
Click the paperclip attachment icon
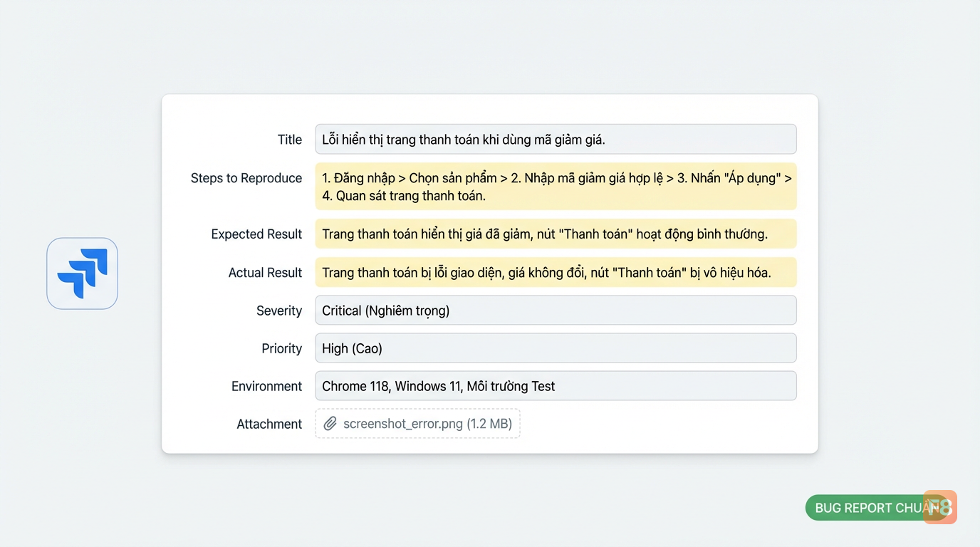[x=330, y=424]
